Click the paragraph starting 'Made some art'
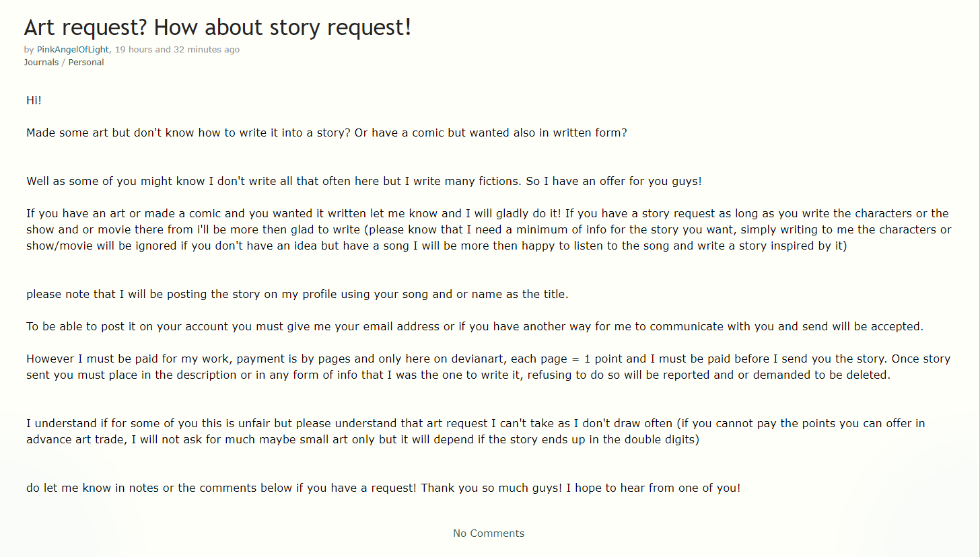 click(x=326, y=133)
